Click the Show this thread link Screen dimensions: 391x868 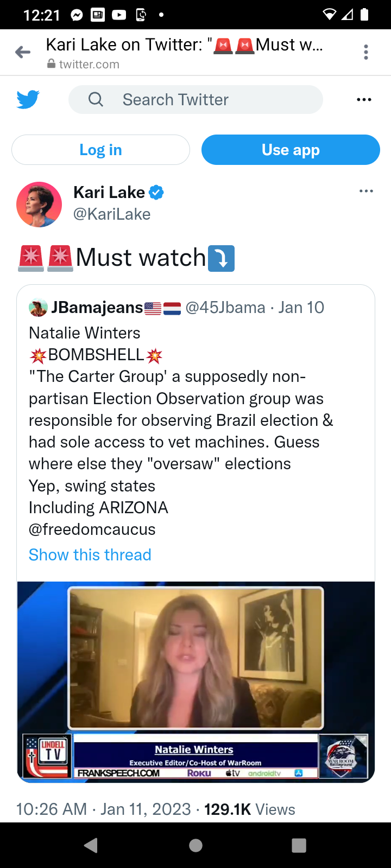[90, 555]
